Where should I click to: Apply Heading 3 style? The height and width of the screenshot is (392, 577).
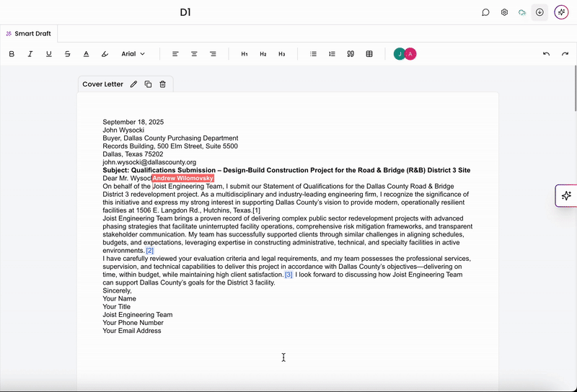[282, 54]
